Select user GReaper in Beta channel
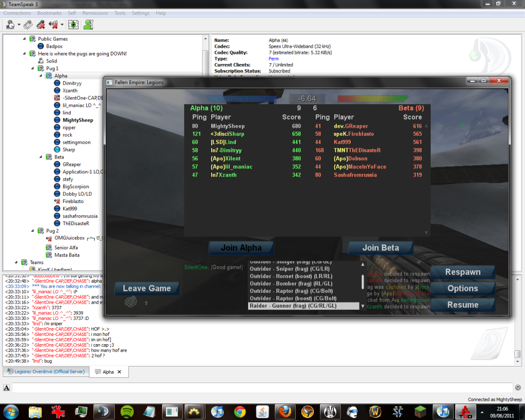The image size is (525, 420). [72, 165]
